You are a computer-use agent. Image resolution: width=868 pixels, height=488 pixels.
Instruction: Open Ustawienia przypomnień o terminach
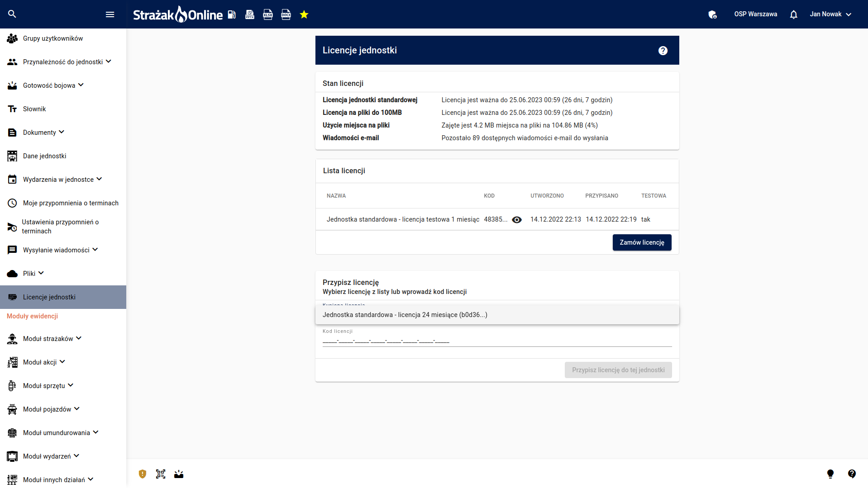(63, 227)
